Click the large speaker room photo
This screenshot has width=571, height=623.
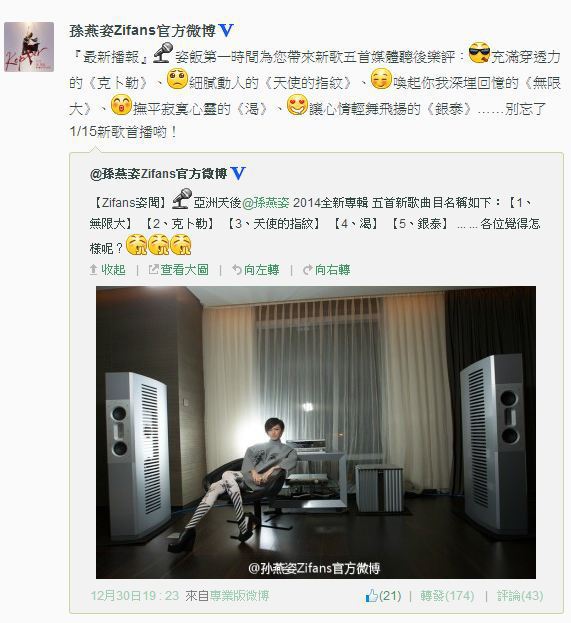pyautogui.click(x=316, y=432)
